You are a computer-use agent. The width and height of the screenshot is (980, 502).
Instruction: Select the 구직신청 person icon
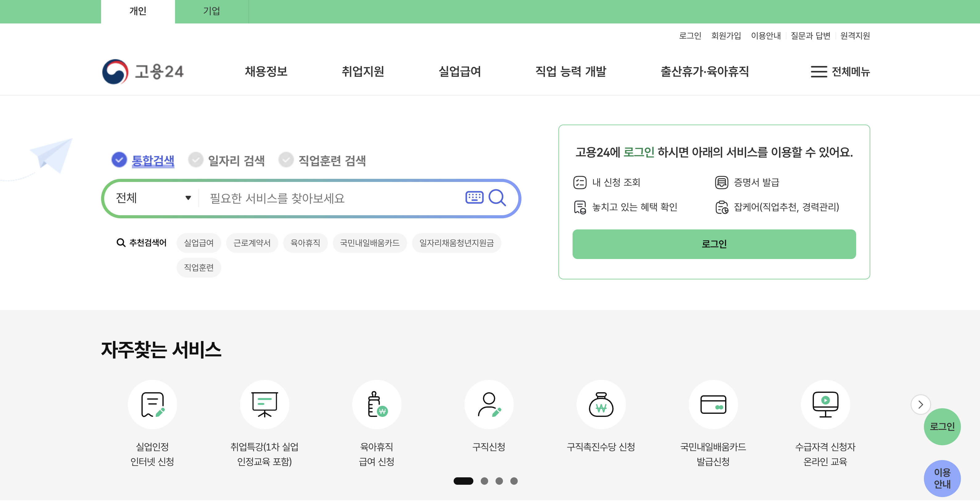pos(488,404)
